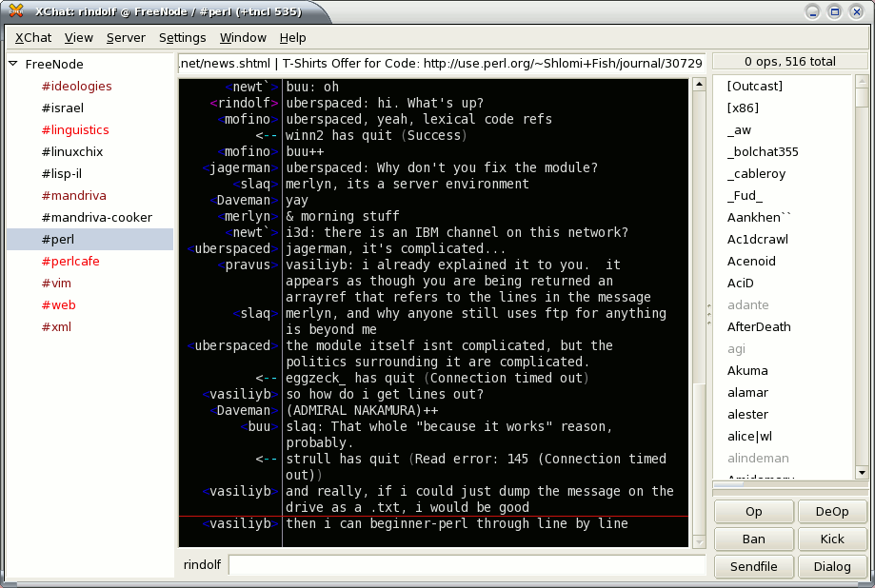Click the Op button
The width and height of the screenshot is (875, 588).
coord(753,512)
